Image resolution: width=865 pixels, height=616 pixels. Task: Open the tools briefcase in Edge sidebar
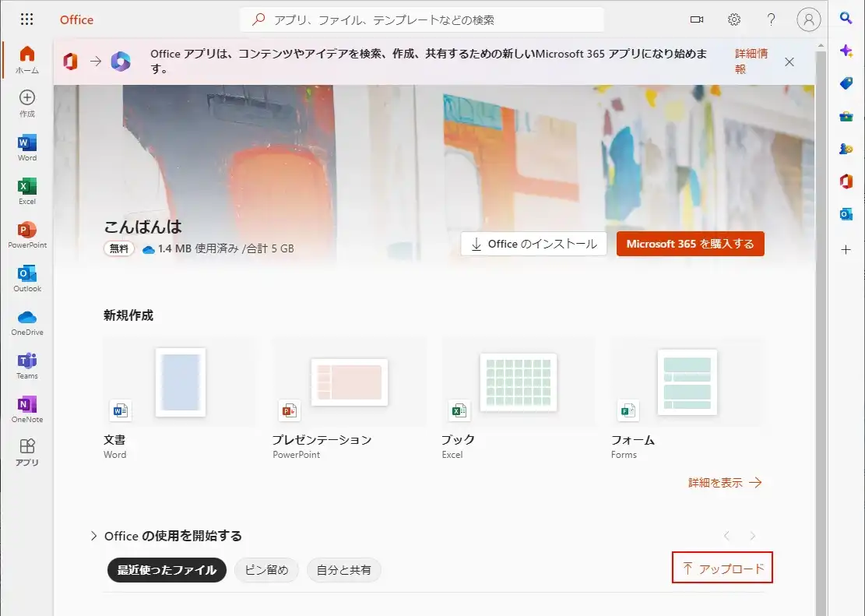tap(846, 116)
